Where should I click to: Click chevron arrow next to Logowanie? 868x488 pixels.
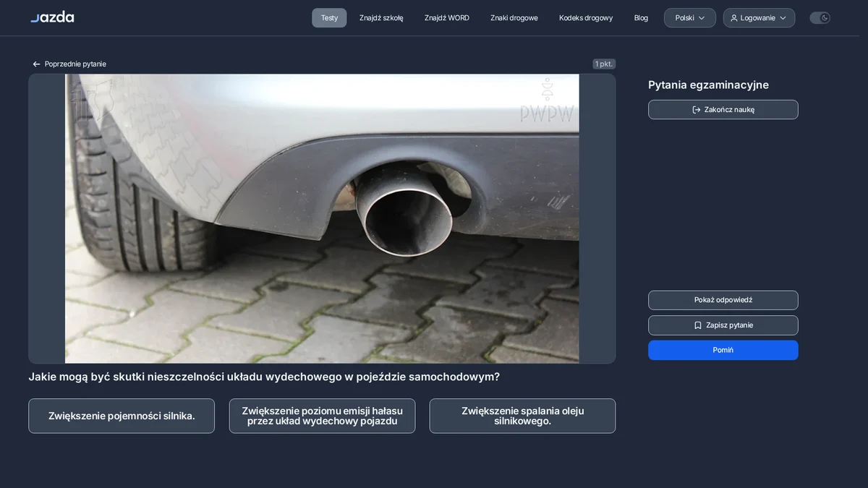tap(783, 18)
